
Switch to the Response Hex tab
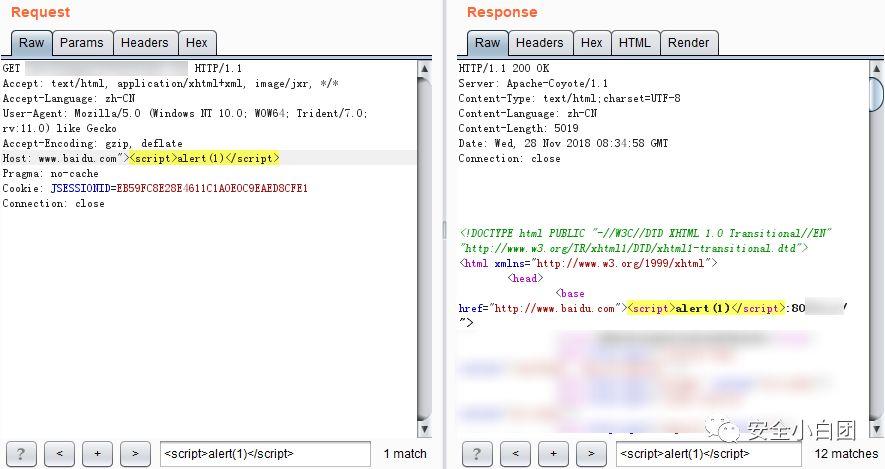pos(592,43)
